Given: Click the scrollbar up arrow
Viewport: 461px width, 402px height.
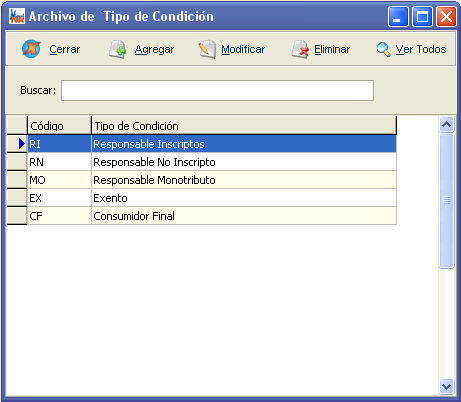Looking at the screenshot, I should point(446,125).
